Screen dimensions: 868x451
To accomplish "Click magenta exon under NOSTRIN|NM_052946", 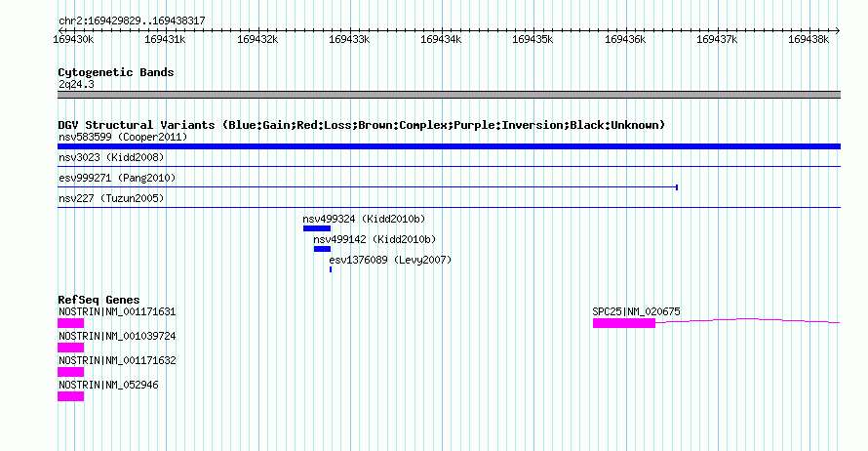I will pyautogui.click(x=71, y=396).
